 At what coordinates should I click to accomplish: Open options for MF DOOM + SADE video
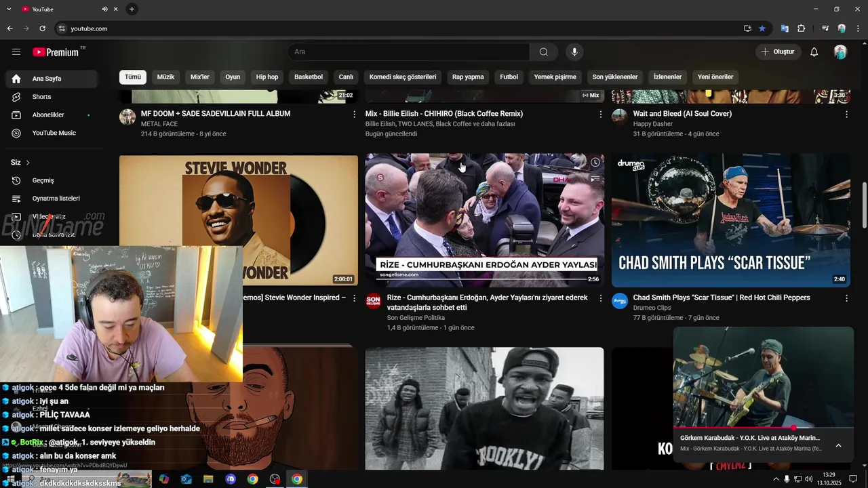tap(354, 115)
